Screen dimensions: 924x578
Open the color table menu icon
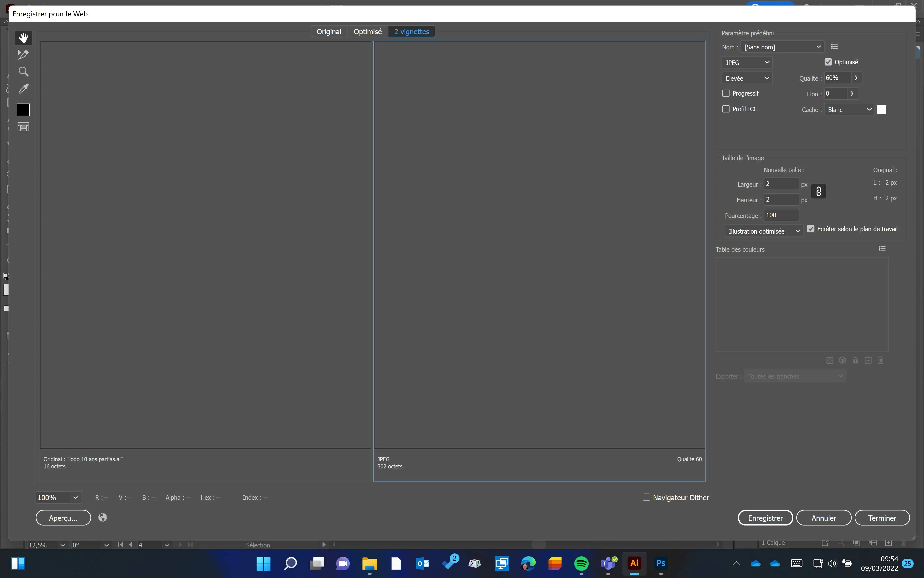[x=882, y=249]
